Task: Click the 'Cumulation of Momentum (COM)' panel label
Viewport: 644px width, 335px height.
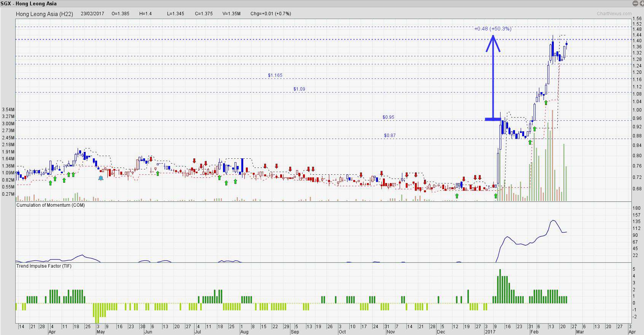Action: (51, 205)
